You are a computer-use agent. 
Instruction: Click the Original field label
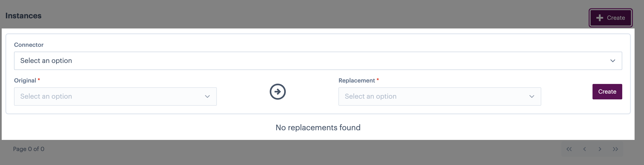pos(25,80)
